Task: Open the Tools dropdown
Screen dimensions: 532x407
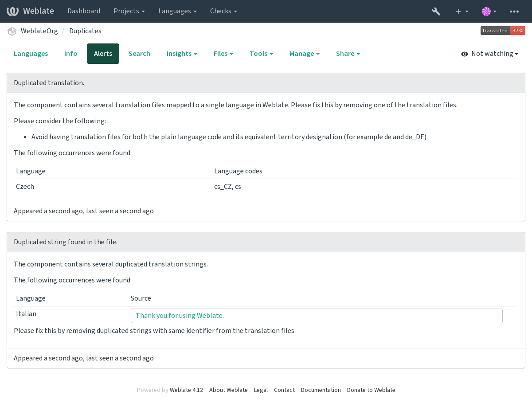Action: point(261,54)
